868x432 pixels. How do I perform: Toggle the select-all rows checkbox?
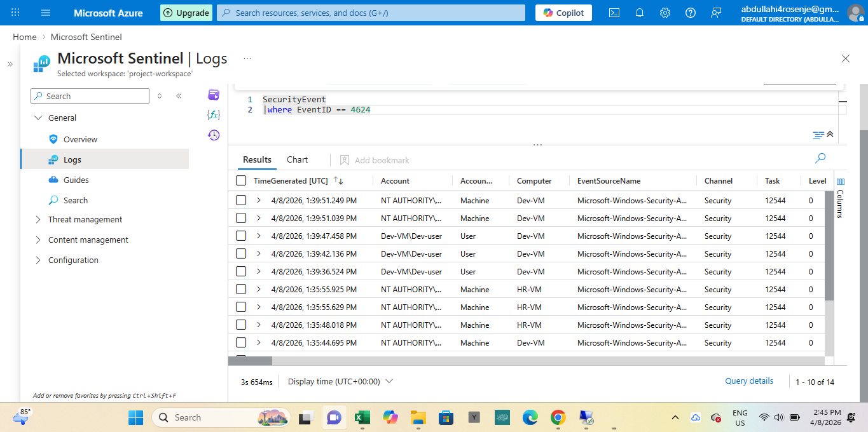point(241,180)
